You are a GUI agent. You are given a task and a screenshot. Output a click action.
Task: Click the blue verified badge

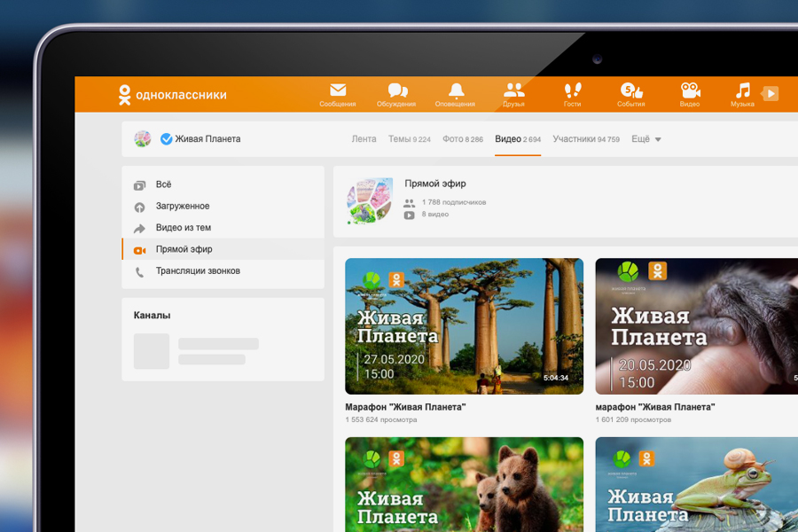point(166,139)
